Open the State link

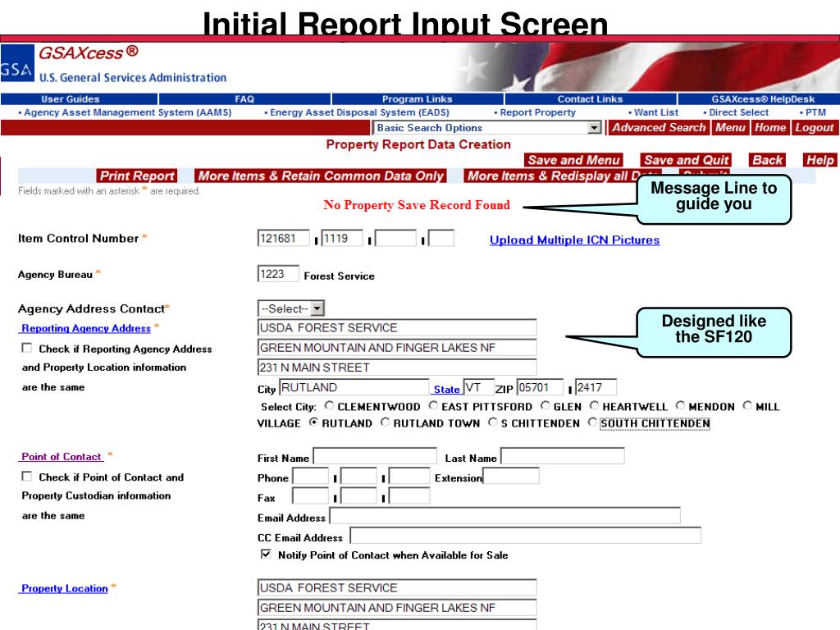pos(446,390)
